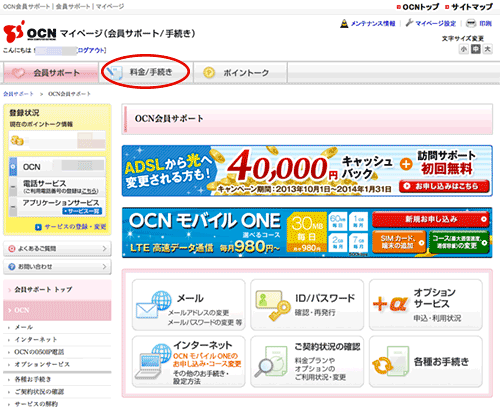Set text size to 小
The image size is (500, 407).
click(464, 49)
